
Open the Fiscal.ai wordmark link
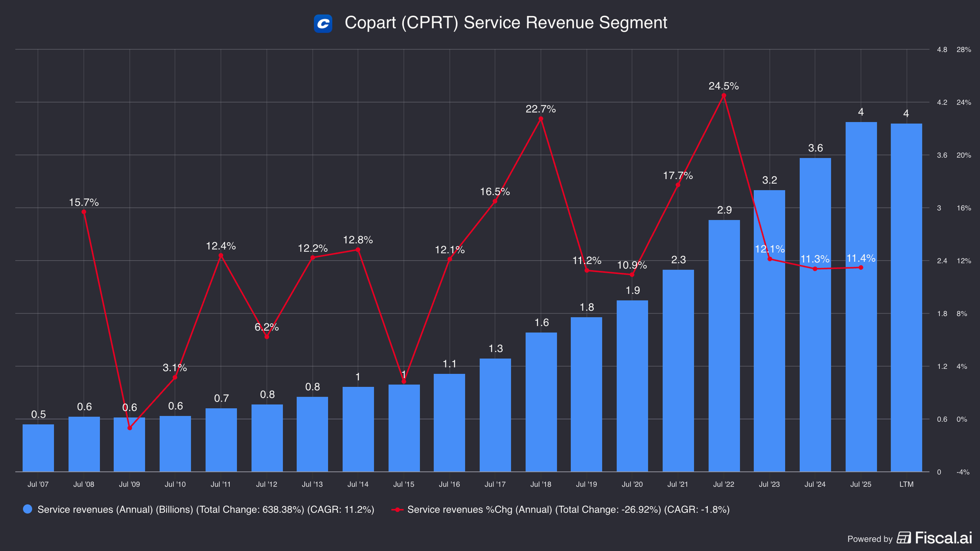pyautogui.click(x=944, y=538)
